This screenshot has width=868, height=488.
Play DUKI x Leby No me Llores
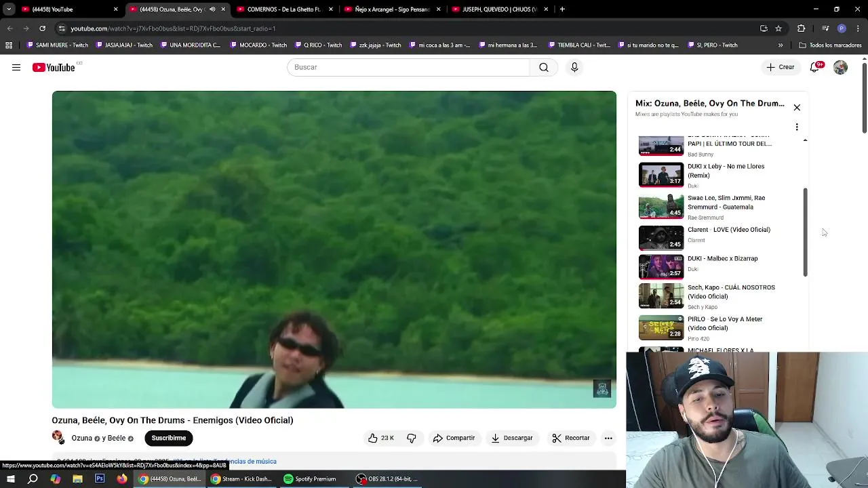click(x=722, y=175)
